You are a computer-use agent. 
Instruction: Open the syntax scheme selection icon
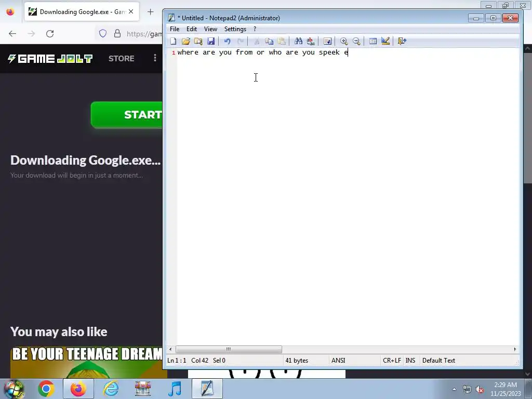(373, 41)
